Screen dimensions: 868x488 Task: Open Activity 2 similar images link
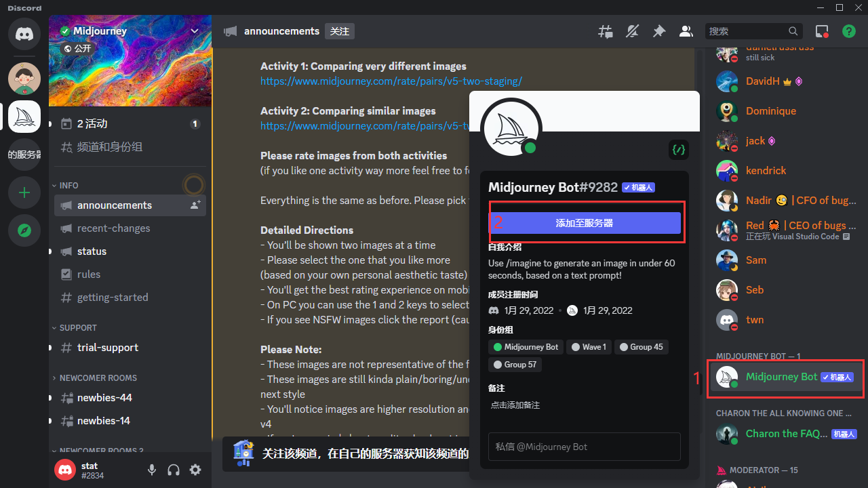[365, 126]
